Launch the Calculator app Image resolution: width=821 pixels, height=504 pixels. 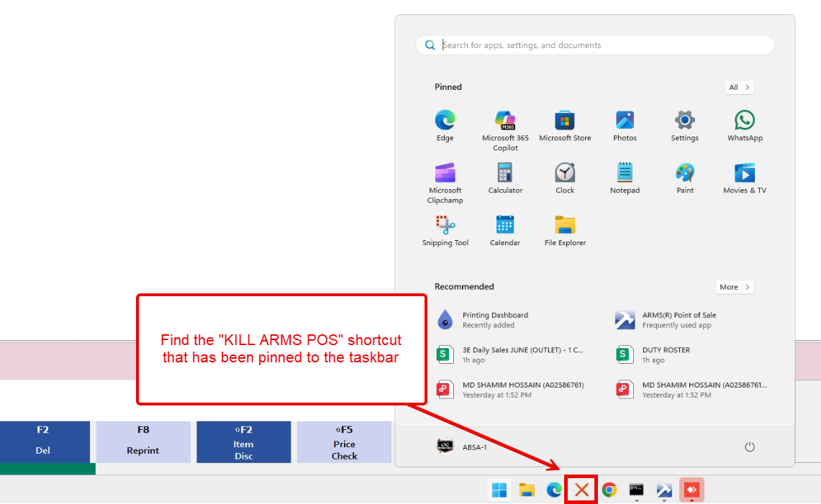(x=505, y=178)
